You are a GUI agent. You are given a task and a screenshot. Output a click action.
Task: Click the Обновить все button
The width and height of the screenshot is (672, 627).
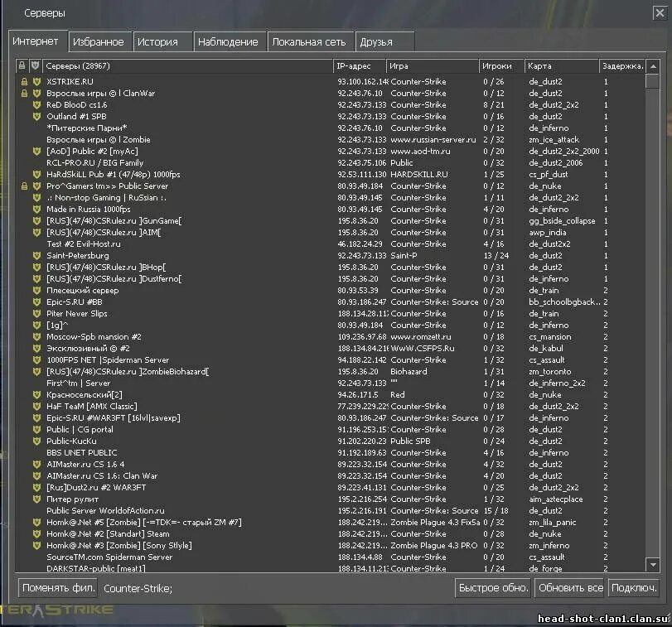point(570,587)
